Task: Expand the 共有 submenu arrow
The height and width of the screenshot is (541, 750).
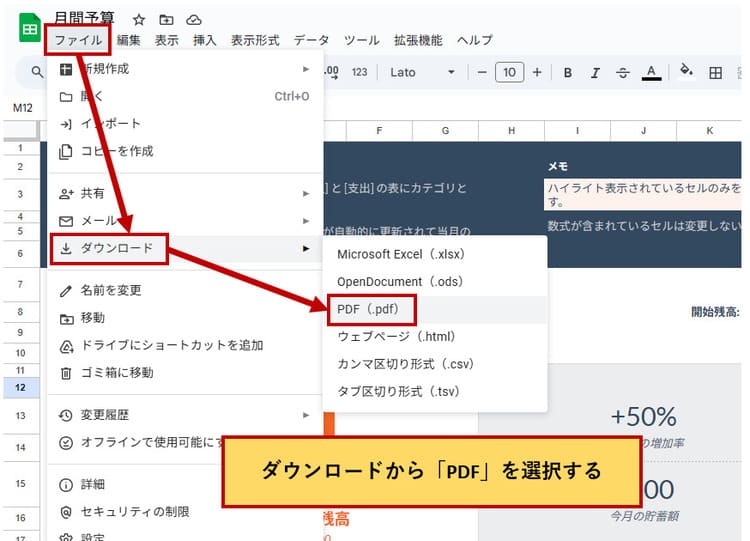Action: tap(306, 193)
